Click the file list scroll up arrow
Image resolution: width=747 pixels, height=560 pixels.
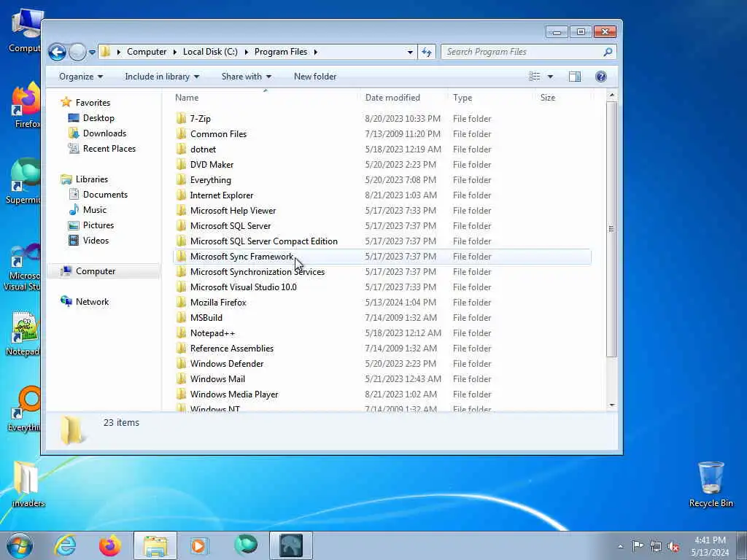[612, 96]
